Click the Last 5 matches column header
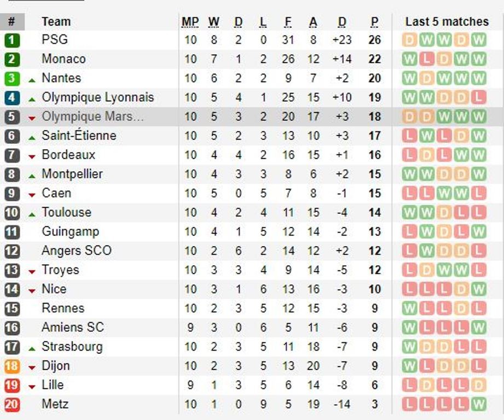Viewport: 504px width, 420px height. tap(447, 22)
